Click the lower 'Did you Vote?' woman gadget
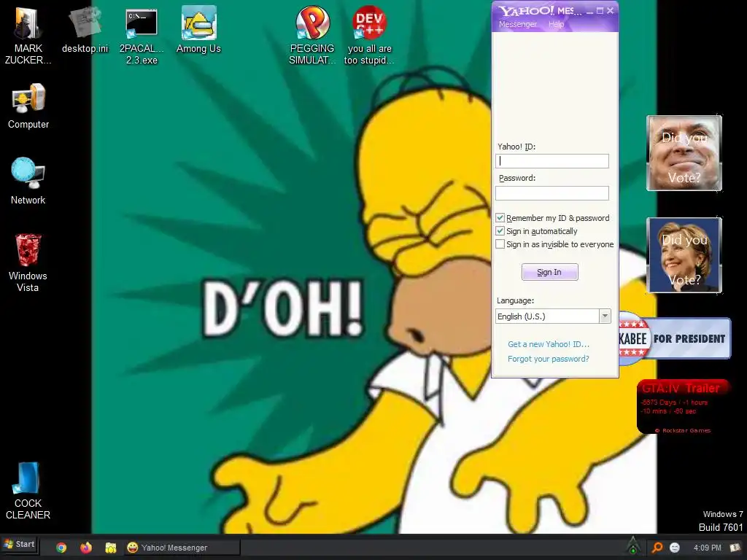The image size is (747, 560). click(x=684, y=255)
